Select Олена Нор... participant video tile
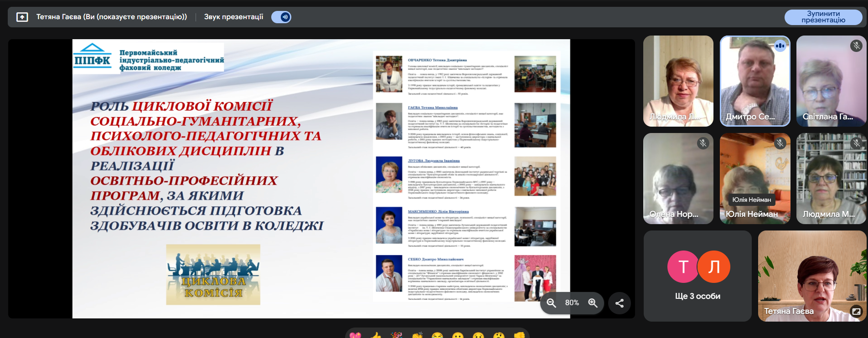This screenshot has height=338, width=868. [678, 179]
